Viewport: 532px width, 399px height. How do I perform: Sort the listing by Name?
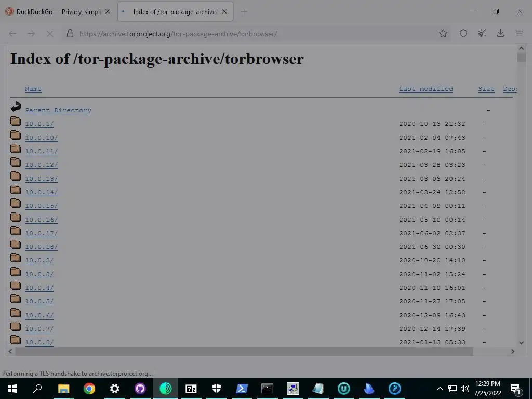click(33, 89)
